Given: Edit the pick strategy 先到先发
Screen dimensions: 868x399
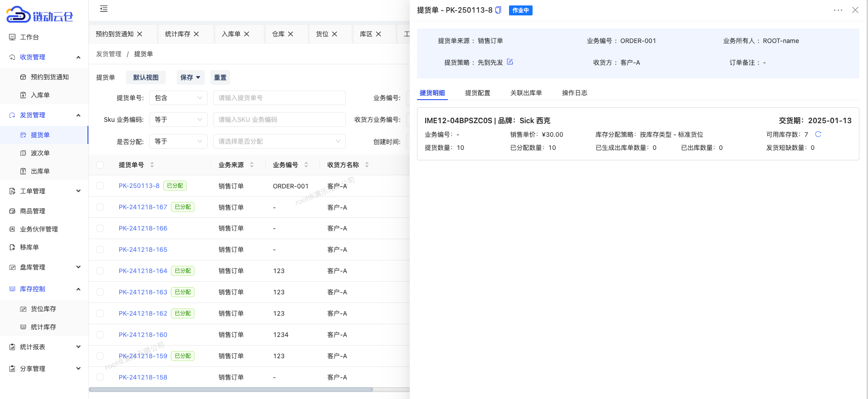Looking at the screenshot, I should tap(510, 62).
